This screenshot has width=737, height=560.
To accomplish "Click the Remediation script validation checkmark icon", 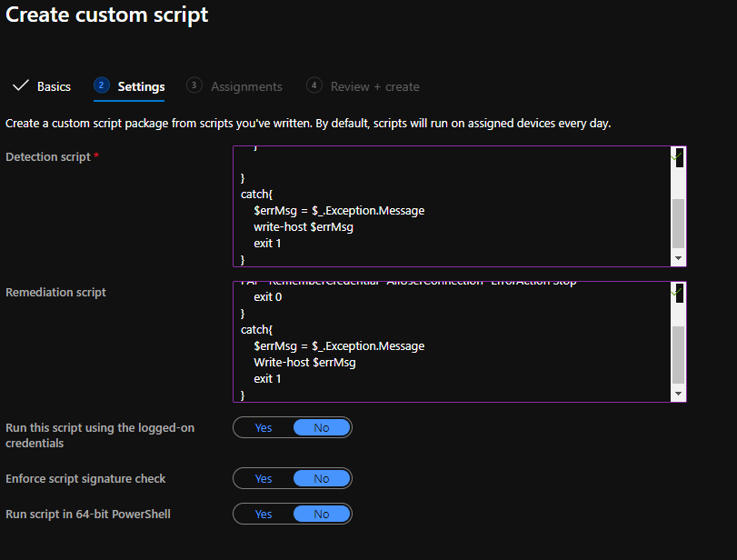I will 676,293.
